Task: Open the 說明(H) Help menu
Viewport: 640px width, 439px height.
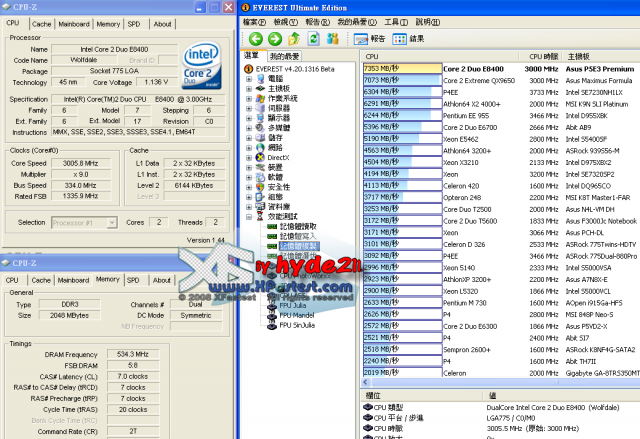Action: click(428, 22)
